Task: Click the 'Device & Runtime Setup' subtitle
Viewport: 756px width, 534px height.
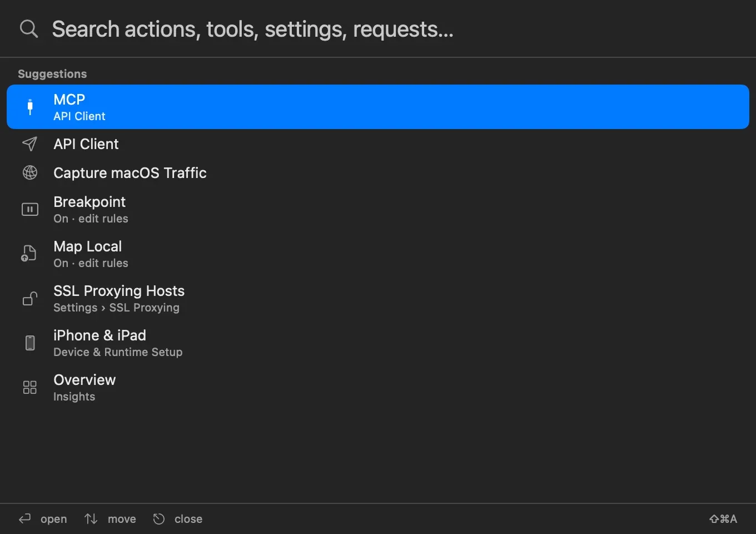Action: point(118,352)
